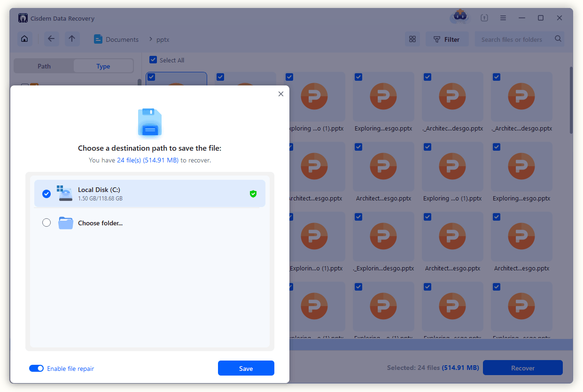Click the file list vertical scrollbar
583x392 pixels.
[x=571, y=100]
